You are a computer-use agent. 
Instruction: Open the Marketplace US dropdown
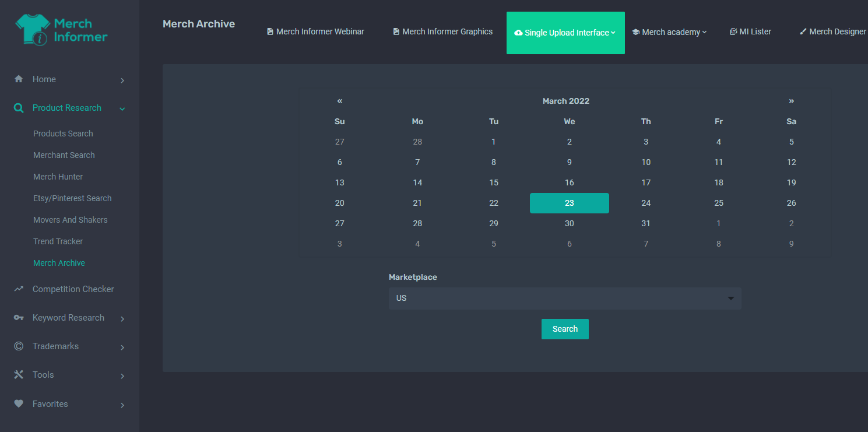(565, 298)
